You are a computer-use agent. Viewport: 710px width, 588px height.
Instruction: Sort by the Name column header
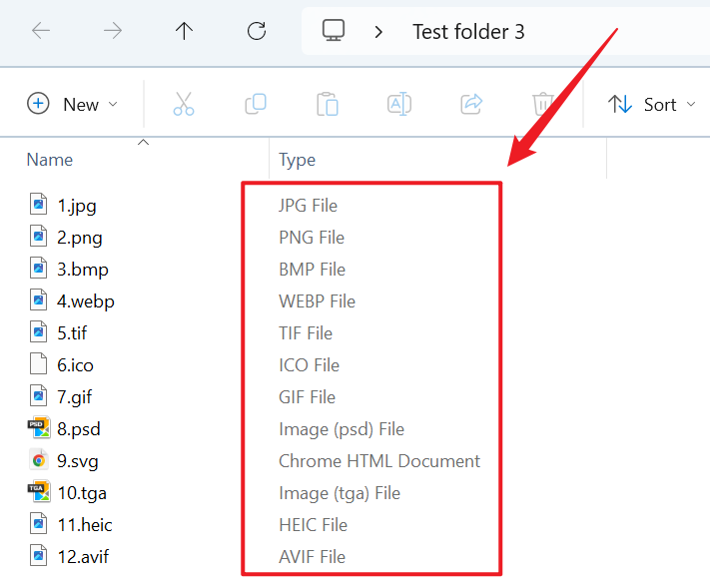point(49,160)
